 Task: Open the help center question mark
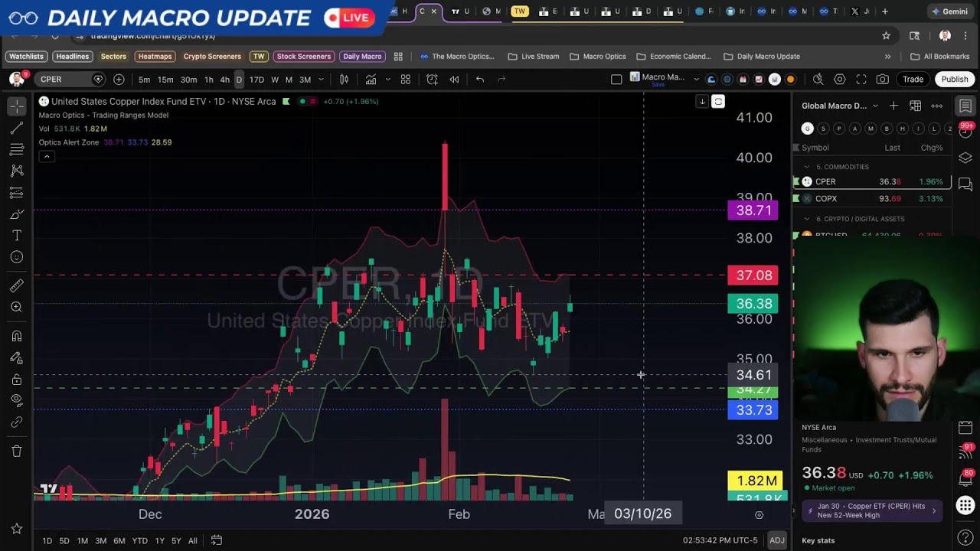click(965, 538)
